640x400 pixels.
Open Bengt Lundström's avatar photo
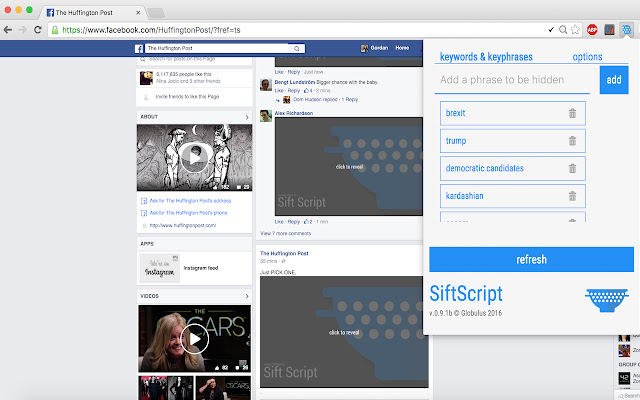(266, 85)
